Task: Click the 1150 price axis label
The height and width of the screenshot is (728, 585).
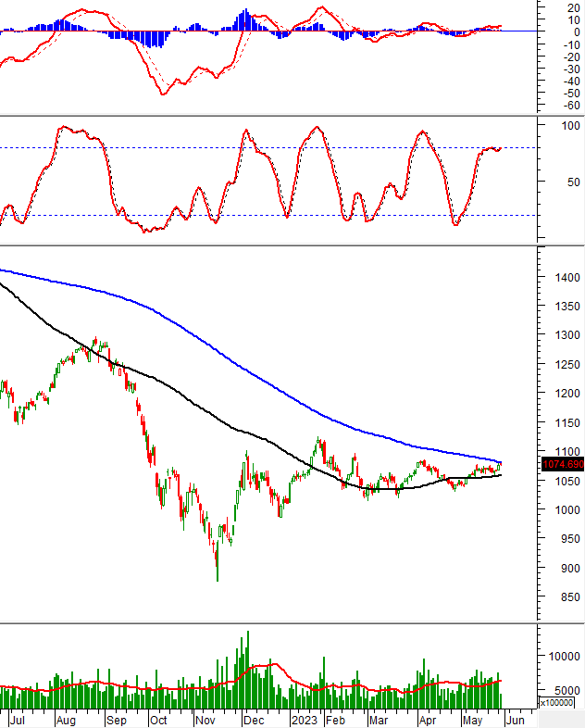Action: 567,423
